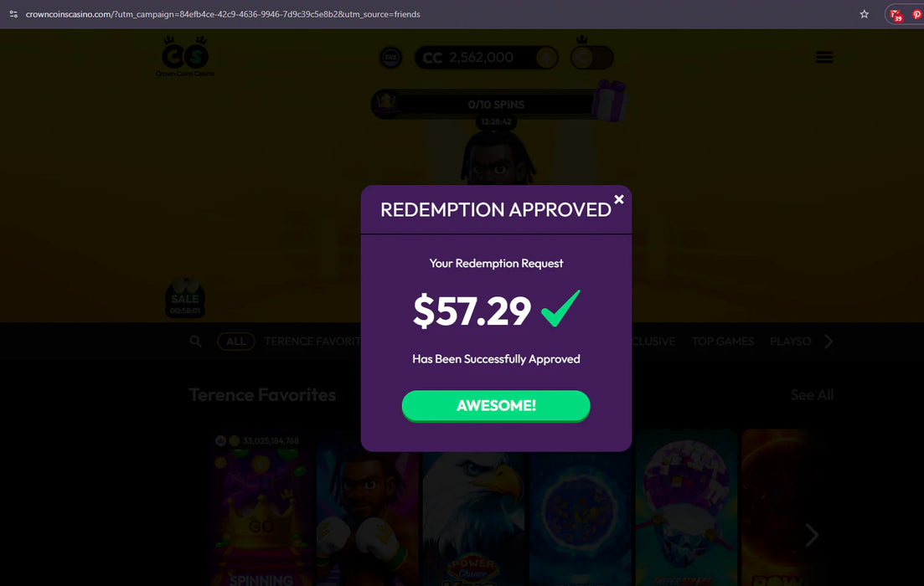
Task: Open the game search icon
Action: click(196, 341)
